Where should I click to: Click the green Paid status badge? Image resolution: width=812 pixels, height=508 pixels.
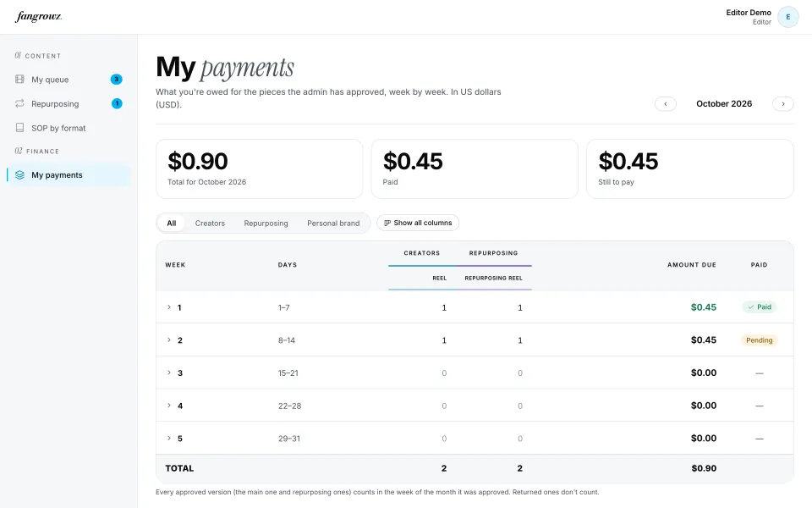(x=760, y=307)
